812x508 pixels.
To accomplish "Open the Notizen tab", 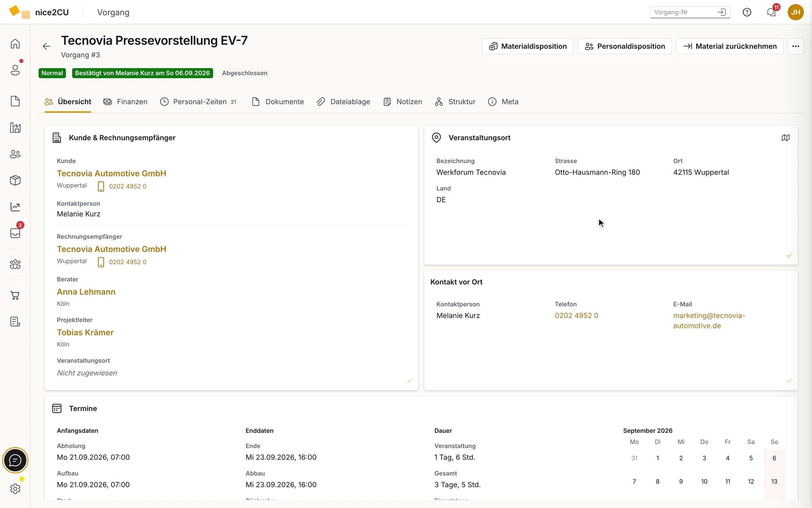I will (403, 102).
